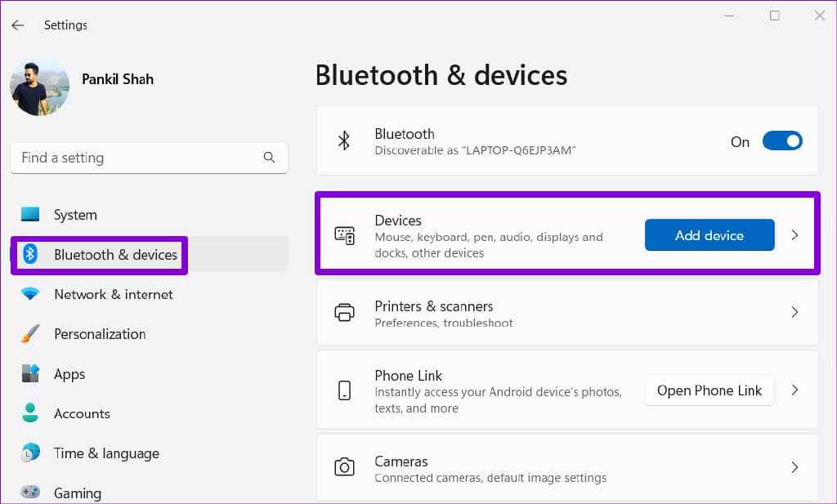Click the Open Phone Link button
The height and width of the screenshot is (504, 837).
coord(709,390)
